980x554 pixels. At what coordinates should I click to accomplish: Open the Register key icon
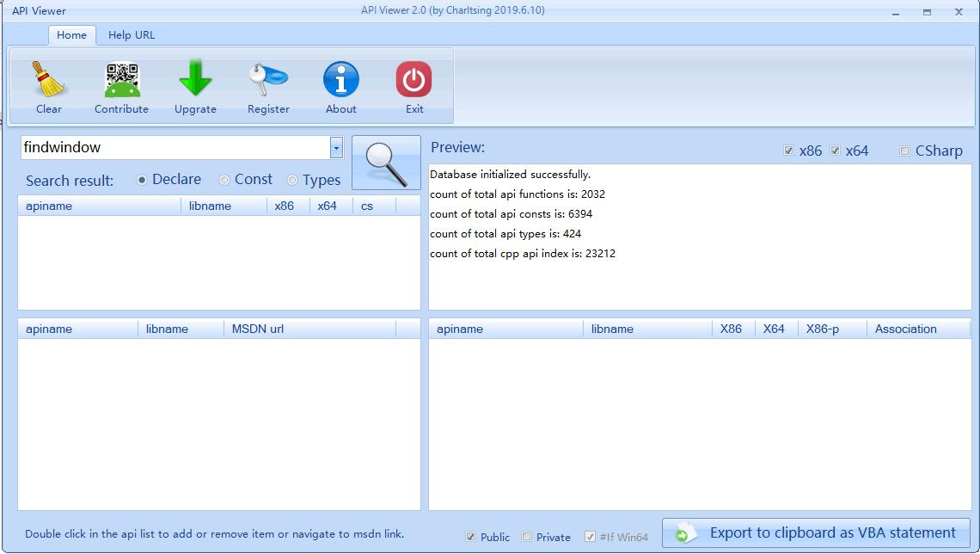pos(268,79)
